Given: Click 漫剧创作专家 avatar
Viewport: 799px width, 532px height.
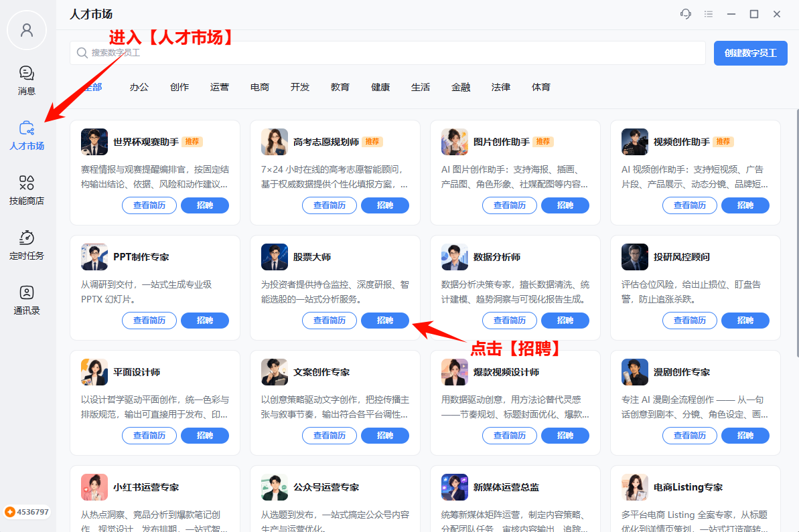Looking at the screenshot, I should point(634,371).
